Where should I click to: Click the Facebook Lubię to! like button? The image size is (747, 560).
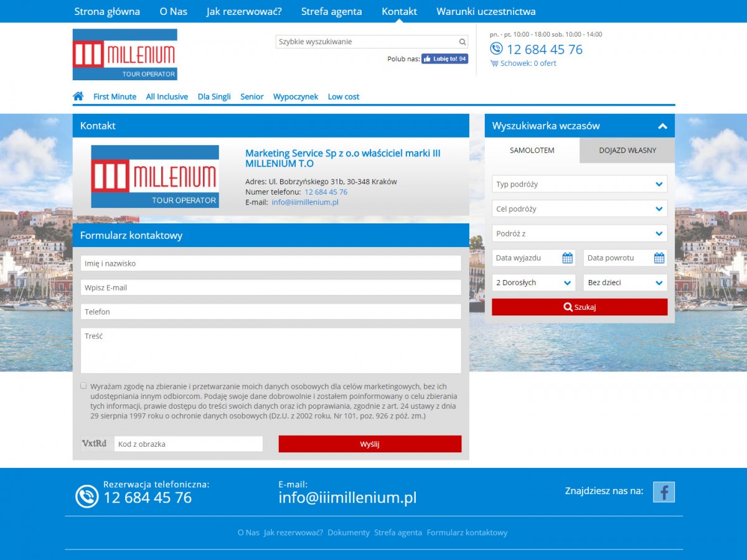tap(444, 59)
